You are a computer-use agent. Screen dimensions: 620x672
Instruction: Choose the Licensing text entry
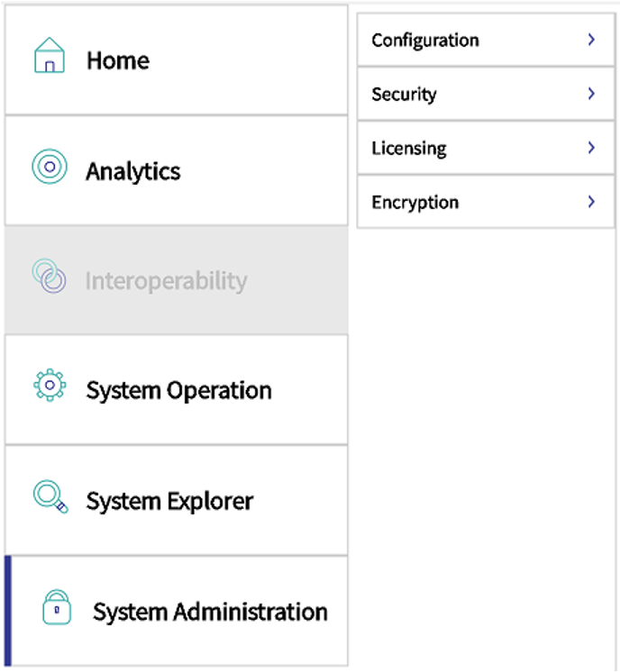tap(408, 149)
